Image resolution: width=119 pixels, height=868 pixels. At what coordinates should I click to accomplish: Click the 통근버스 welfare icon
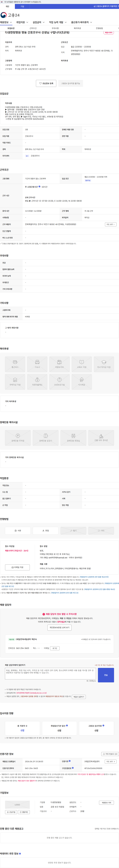[x=15, y=364]
